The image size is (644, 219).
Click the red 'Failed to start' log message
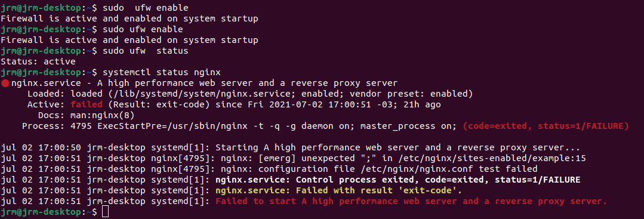click(411, 201)
